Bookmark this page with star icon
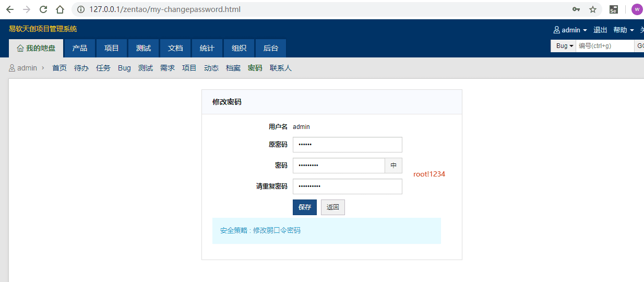The image size is (644, 282). [x=593, y=9]
